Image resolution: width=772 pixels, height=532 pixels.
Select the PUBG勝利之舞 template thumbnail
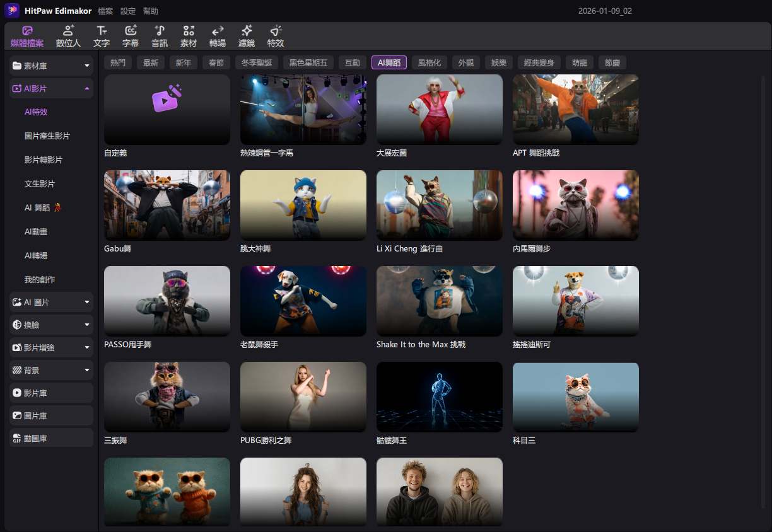coord(303,397)
